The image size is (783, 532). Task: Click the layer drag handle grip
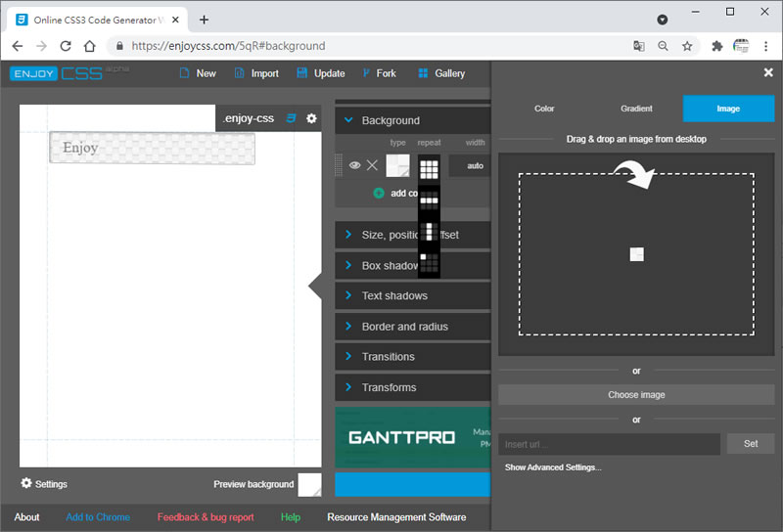coord(338,165)
